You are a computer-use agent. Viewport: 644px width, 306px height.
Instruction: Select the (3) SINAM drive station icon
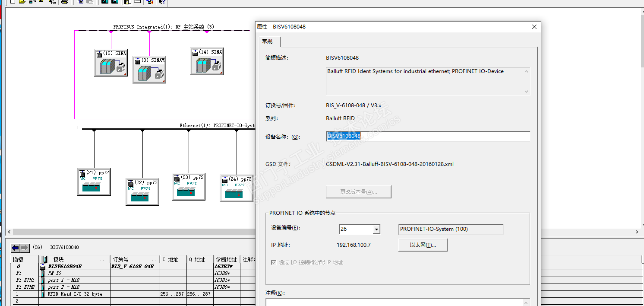coord(149,69)
